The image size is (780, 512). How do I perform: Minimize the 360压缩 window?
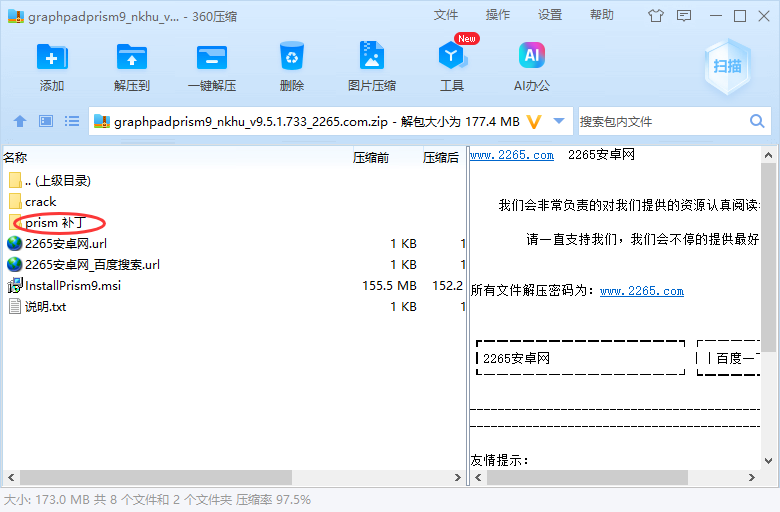pyautogui.click(x=716, y=16)
